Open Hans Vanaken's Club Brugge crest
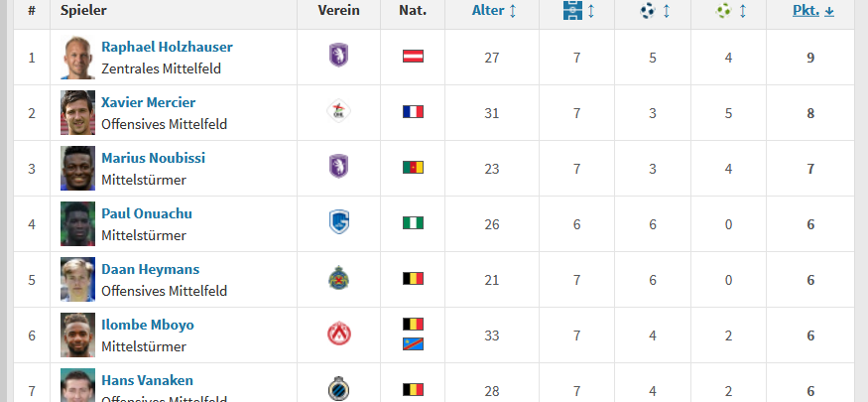Viewport: 868px width, 402px height. point(339,388)
